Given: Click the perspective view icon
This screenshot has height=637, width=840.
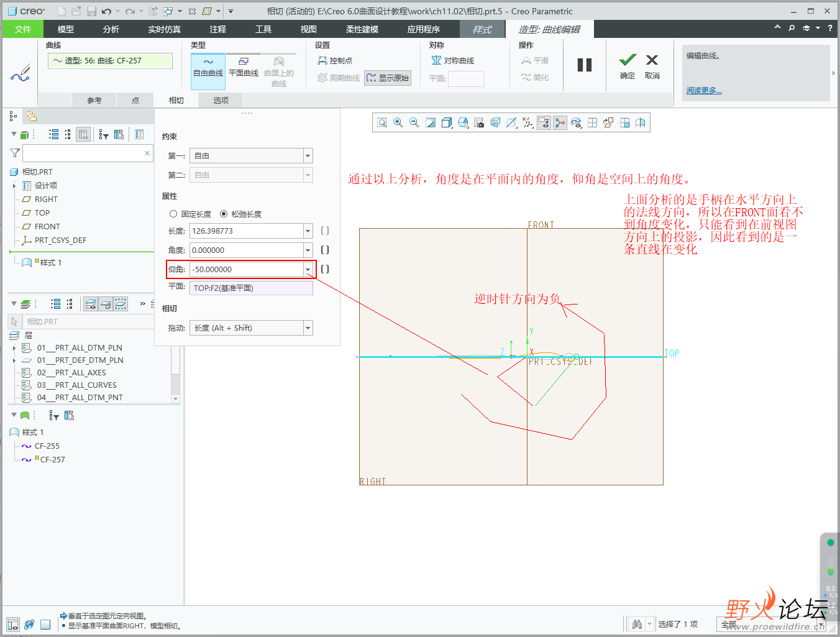Looking at the screenshot, I should [x=495, y=123].
